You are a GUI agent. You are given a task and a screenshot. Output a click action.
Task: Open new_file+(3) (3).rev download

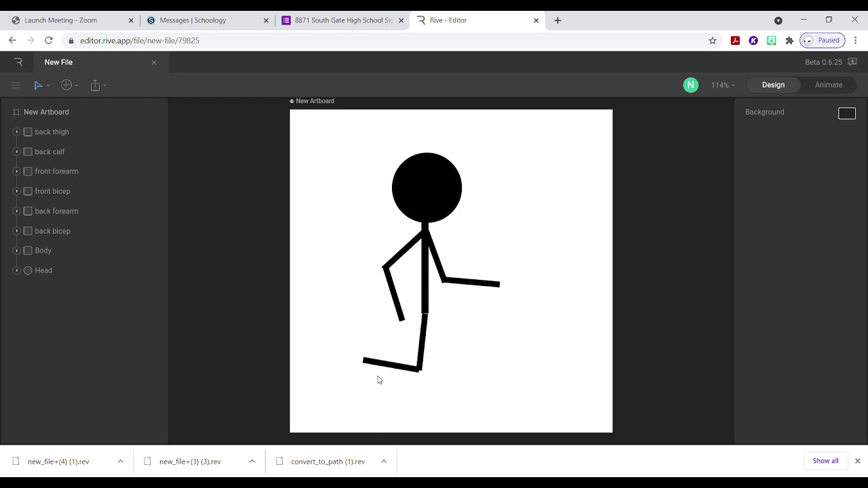190,462
